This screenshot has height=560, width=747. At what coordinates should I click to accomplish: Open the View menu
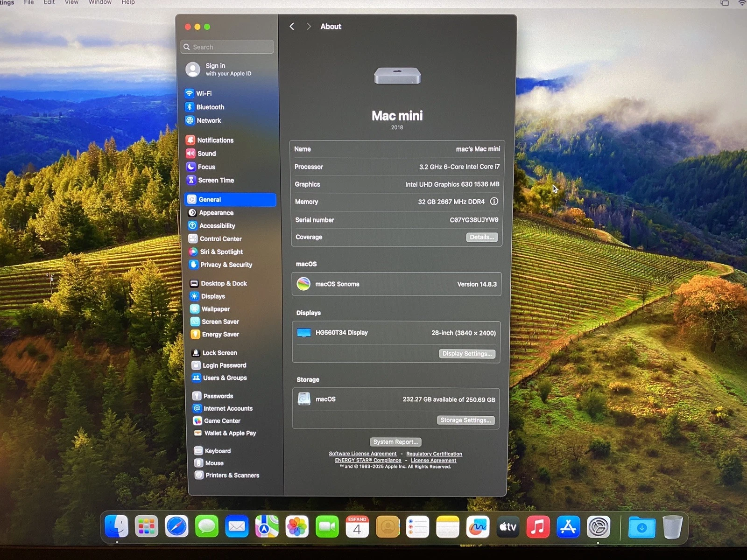[x=71, y=2]
